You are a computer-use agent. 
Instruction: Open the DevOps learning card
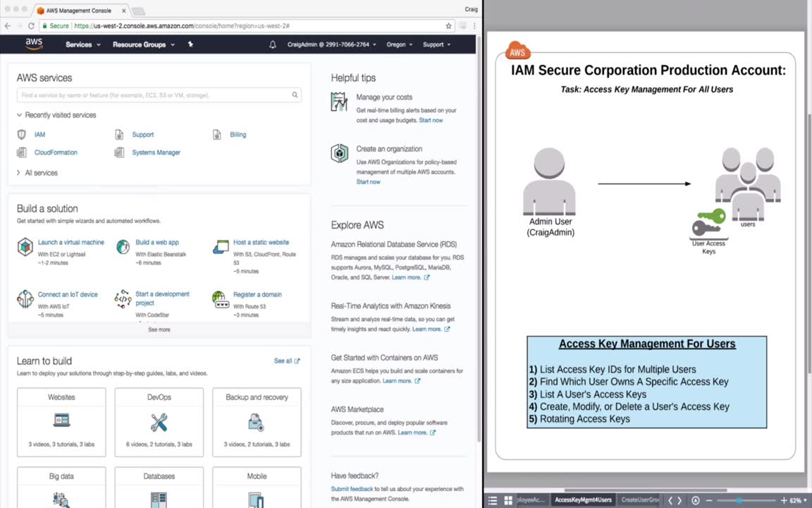click(x=159, y=422)
